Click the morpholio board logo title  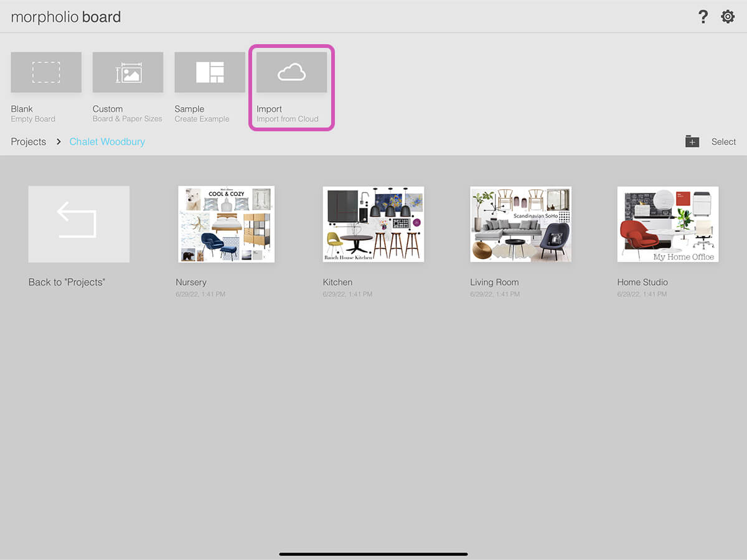pyautogui.click(x=66, y=17)
